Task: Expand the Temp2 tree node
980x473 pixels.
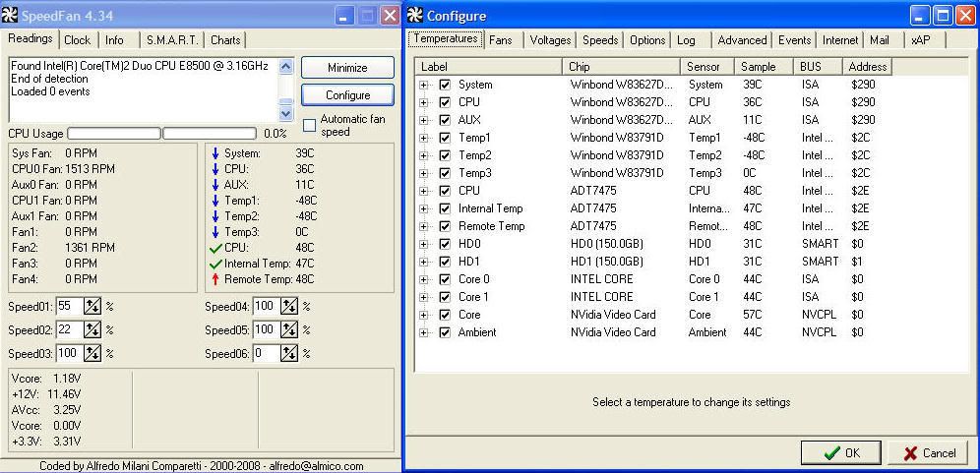Action: (x=424, y=155)
